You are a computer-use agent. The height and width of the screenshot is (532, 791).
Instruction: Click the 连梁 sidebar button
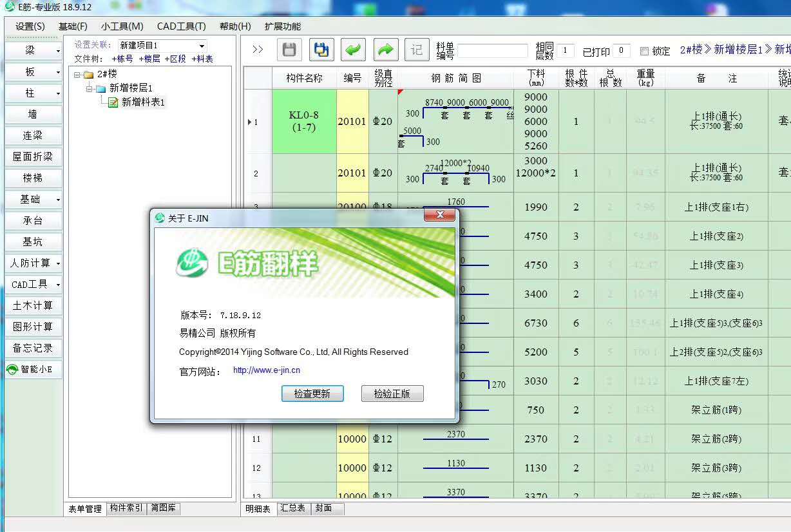tap(33, 136)
